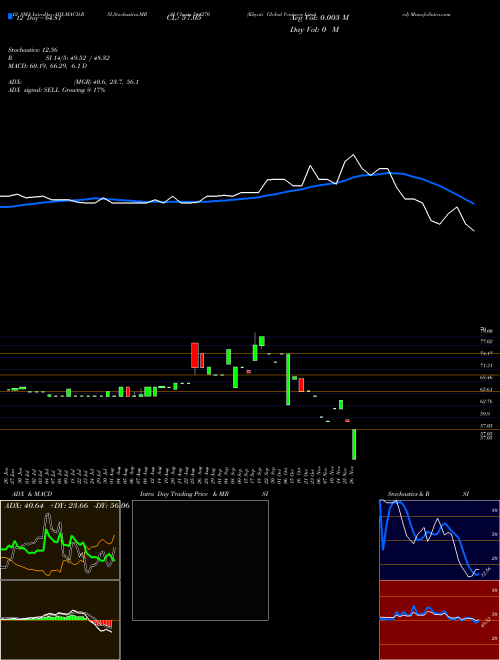Click the 'Stochastics & RSI' panel title
The width and height of the screenshot is (500, 660).
428,494
